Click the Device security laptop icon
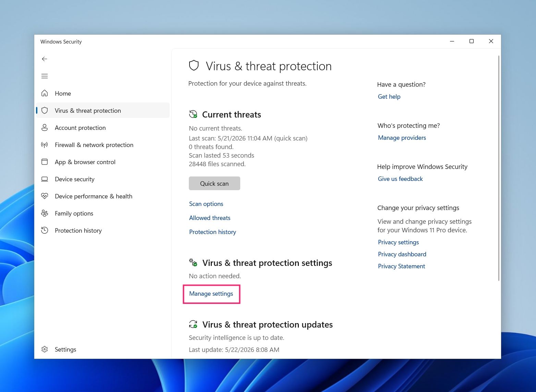 click(x=45, y=179)
